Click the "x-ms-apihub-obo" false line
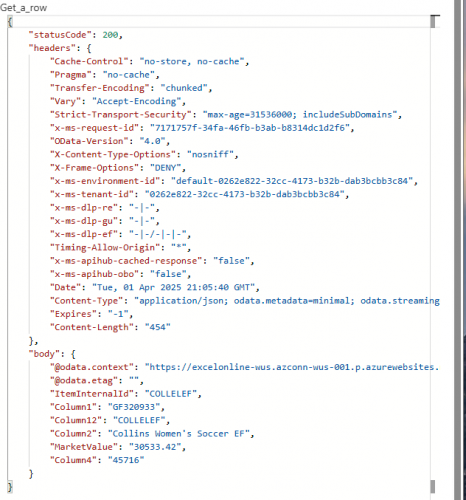Screen dimensions: 466x500 [120, 274]
